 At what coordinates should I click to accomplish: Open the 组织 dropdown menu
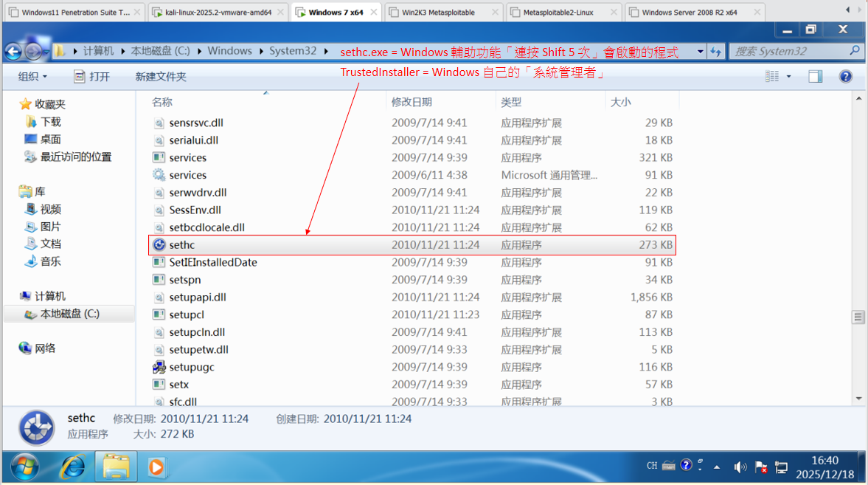pyautogui.click(x=32, y=77)
